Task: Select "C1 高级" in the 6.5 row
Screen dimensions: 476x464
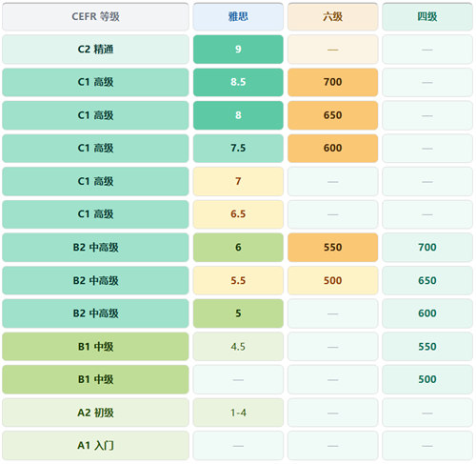Action: [95, 214]
